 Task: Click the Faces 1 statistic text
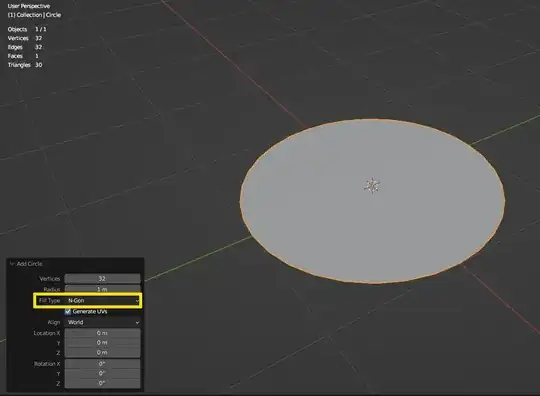pyautogui.click(x=23, y=56)
